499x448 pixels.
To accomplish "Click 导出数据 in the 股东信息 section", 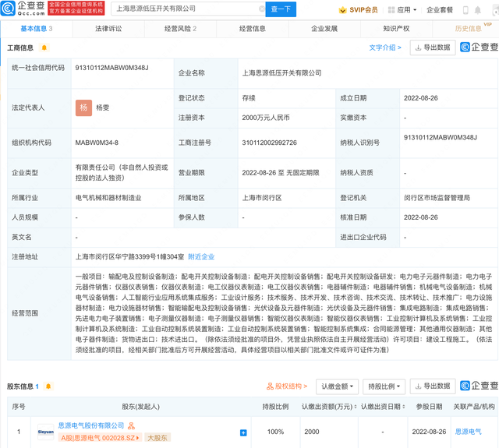I will tap(433, 386).
